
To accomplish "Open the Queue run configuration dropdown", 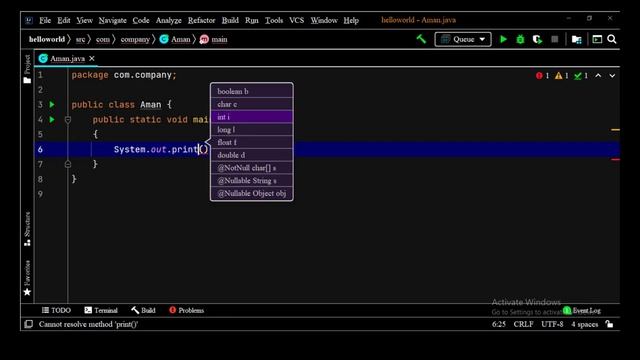I will [463, 39].
